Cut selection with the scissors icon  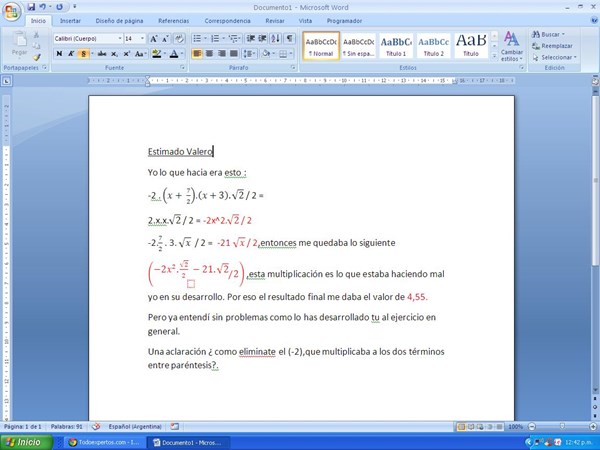click(x=37, y=35)
